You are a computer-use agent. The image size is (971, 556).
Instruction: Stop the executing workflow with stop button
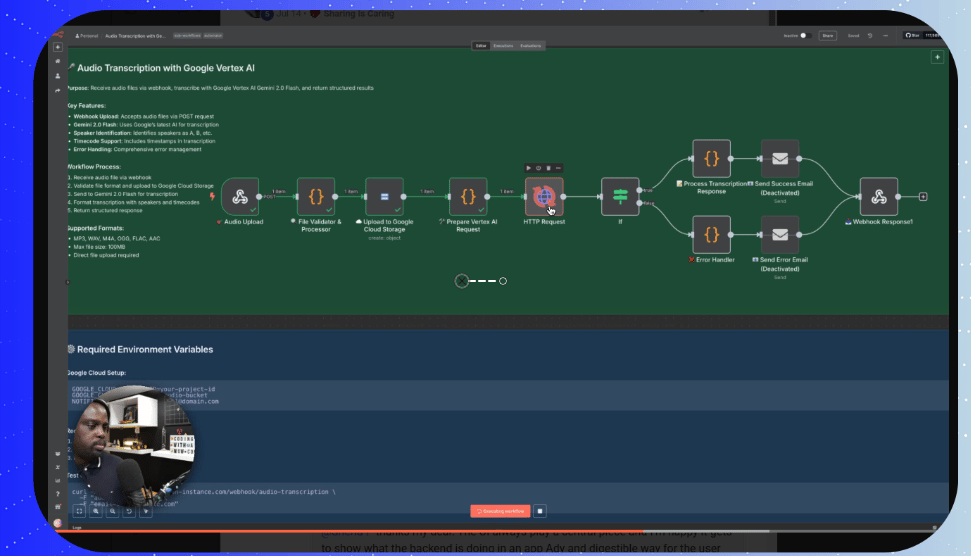540,511
